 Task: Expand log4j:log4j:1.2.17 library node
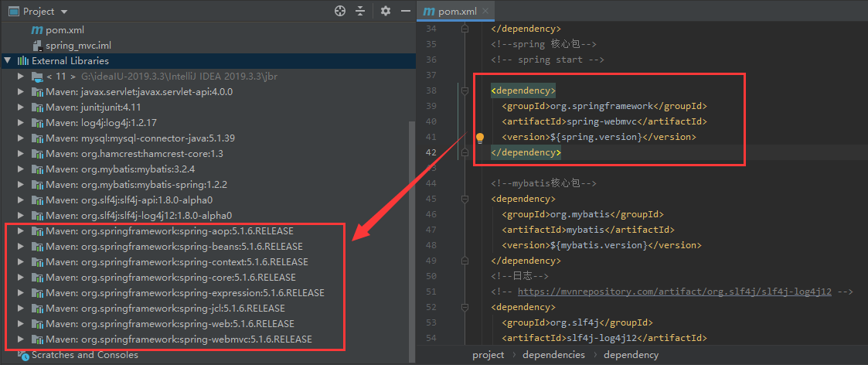coord(20,123)
